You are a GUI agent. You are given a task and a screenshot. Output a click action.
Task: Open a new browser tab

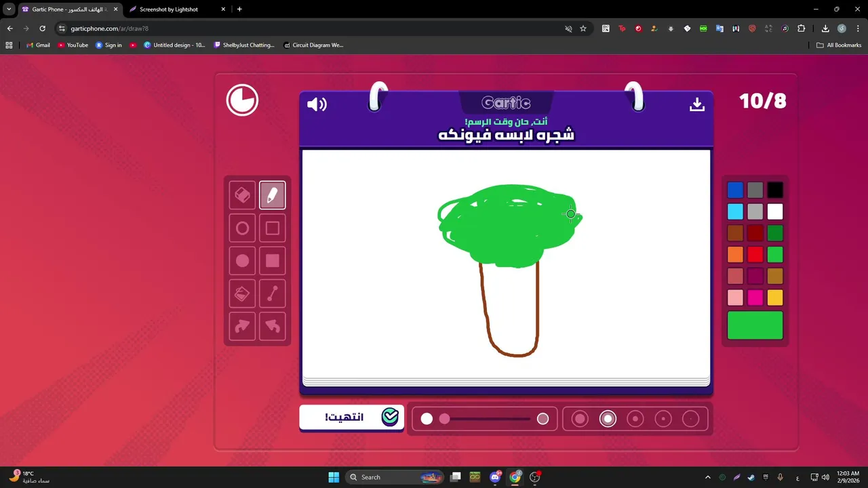pos(239,9)
